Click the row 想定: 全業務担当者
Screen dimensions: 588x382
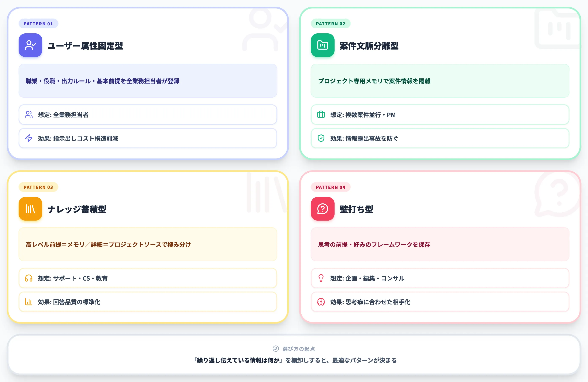[x=148, y=115]
